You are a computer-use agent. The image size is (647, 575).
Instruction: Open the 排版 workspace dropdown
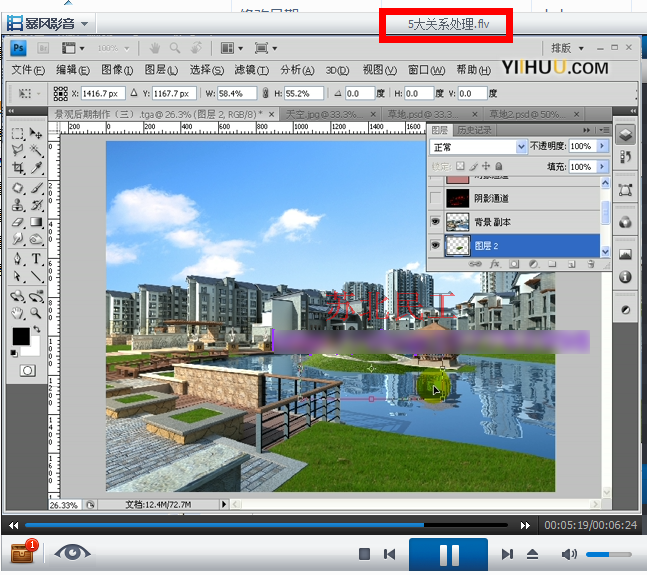567,48
